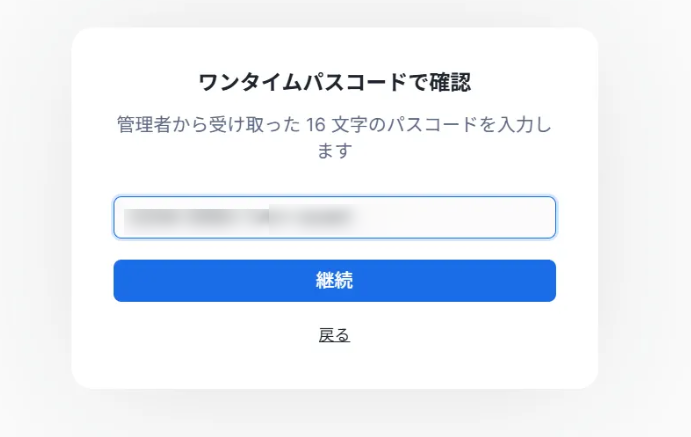The image size is (691, 437).
Task: Continue by clicking the 継続 button
Action: (x=334, y=281)
